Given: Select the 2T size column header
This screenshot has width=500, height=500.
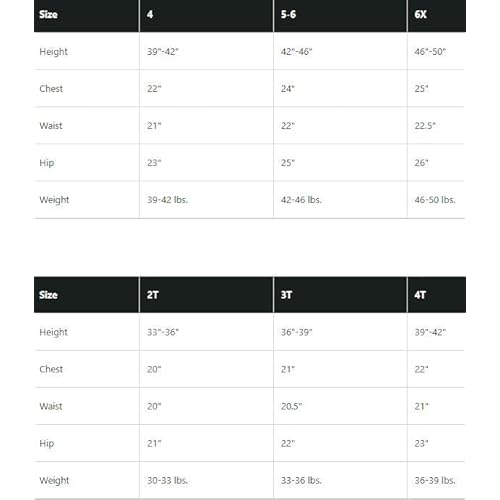Looking at the screenshot, I should point(206,295).
